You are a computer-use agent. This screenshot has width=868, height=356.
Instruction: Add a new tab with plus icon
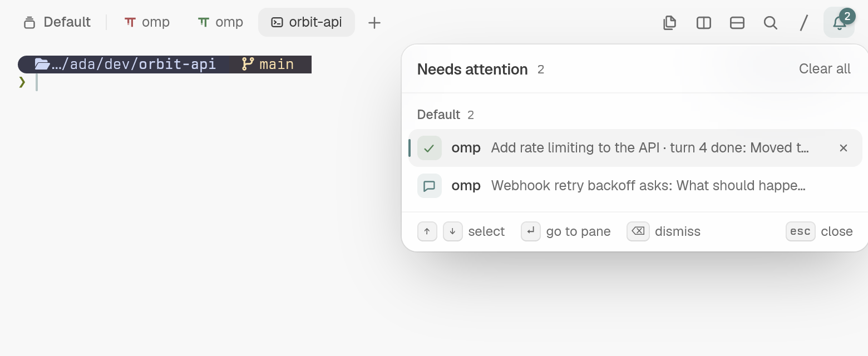click(x=374, y=23)
